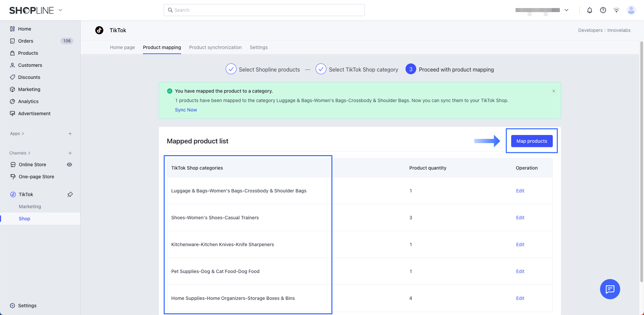The width and height of the screenshot is (644, 315).
Task: Click the Map products button
Action: click(x=531, y=141)
